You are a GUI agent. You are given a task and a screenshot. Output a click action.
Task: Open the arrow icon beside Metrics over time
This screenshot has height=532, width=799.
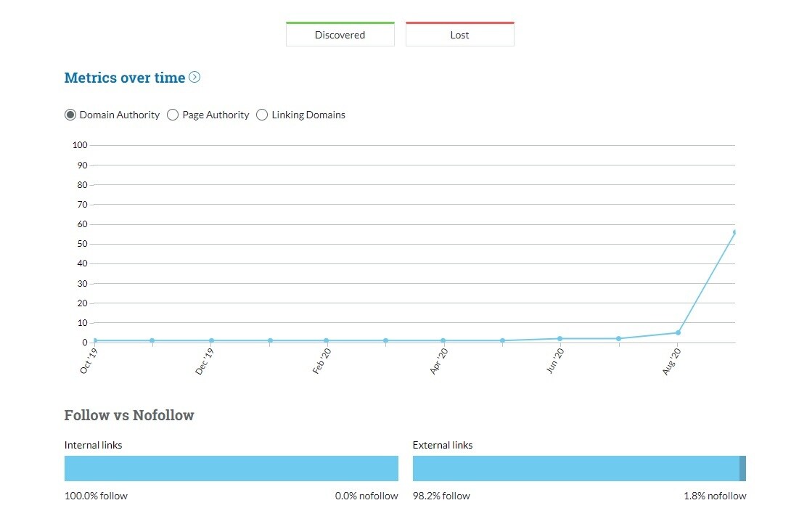[x=194, y=77]
